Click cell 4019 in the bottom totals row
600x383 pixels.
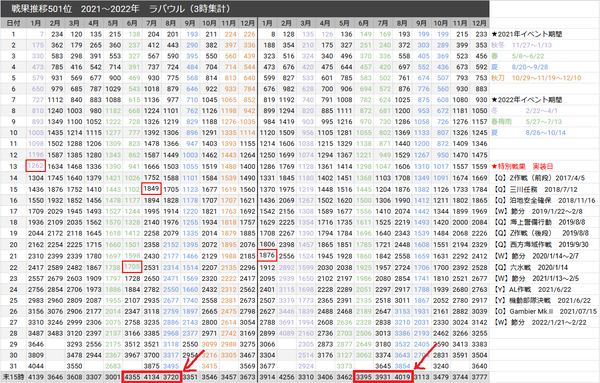pyautogui.click(x=402, y=377)
